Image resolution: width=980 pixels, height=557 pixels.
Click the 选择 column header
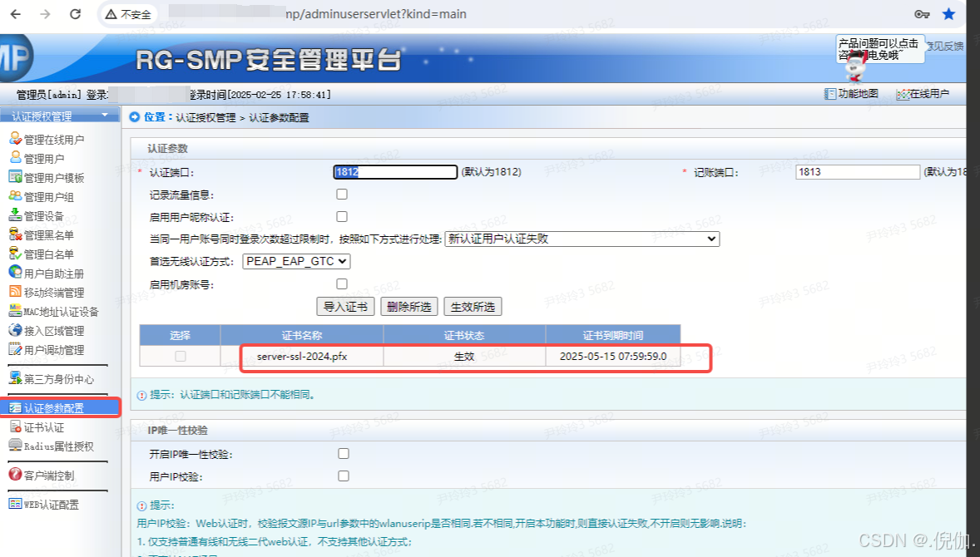click(180, 335)
